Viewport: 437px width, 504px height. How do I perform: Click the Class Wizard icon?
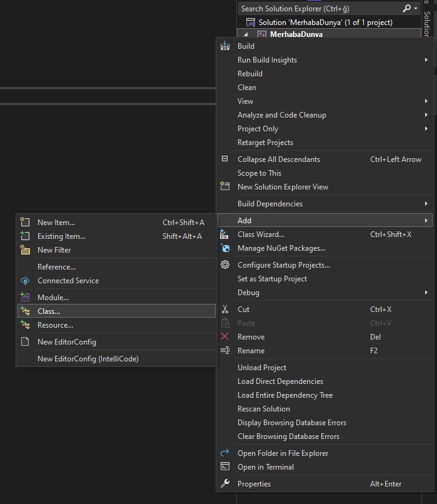(x=225, y=234)
